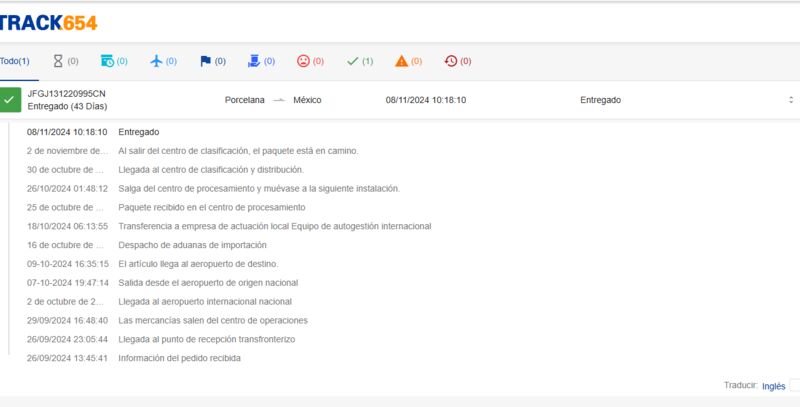This screenshot has width=800, height=407.
Task: Click header status 'Entregado' on right
Action: tap(601, 100)
